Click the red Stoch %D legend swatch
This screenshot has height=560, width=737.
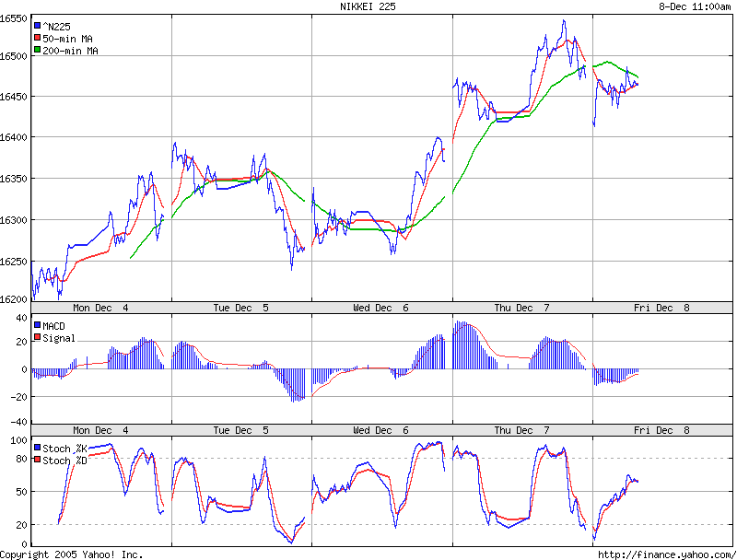click(37, 460)
